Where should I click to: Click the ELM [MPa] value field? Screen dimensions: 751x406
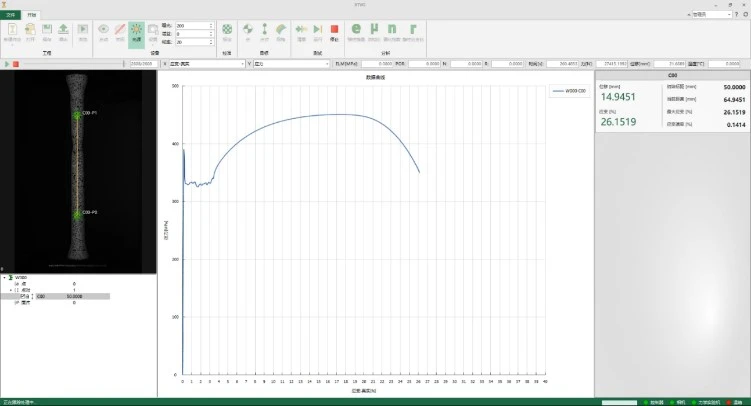point(377,64)
